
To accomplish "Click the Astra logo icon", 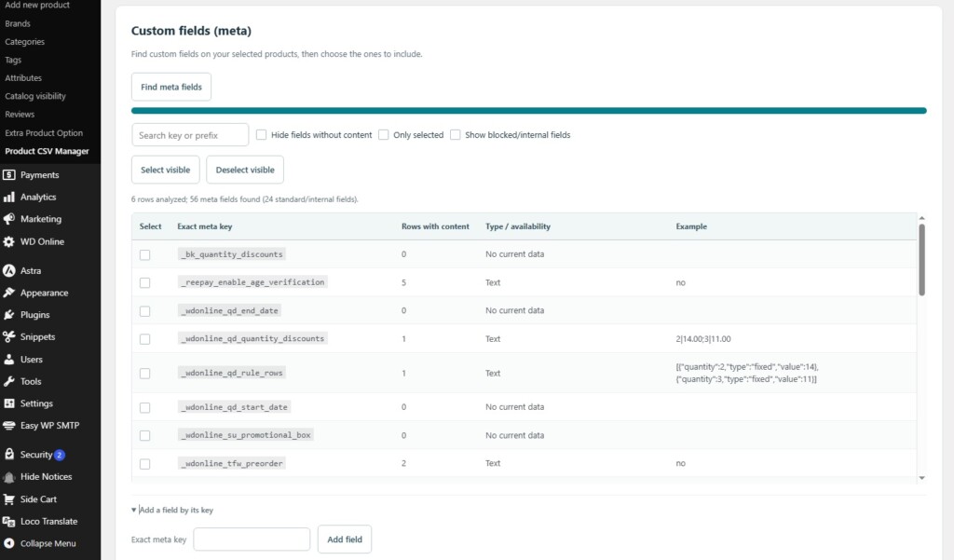I will (x=9, y=271).
